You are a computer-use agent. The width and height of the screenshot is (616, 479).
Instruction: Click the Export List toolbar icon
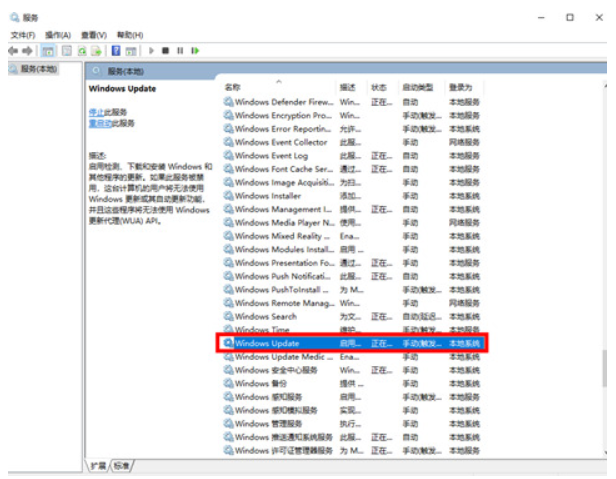coord(97,50)
